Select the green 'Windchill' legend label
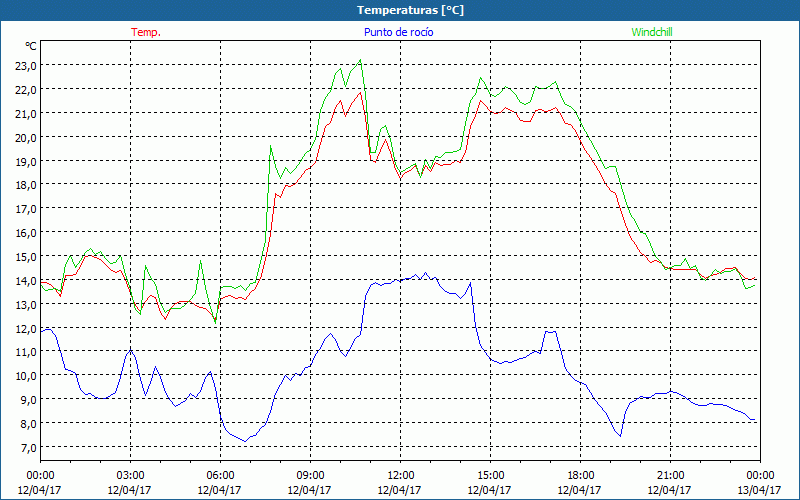Image resolution: width=800 pixels, height=500 pixels. tap(652, 32)
